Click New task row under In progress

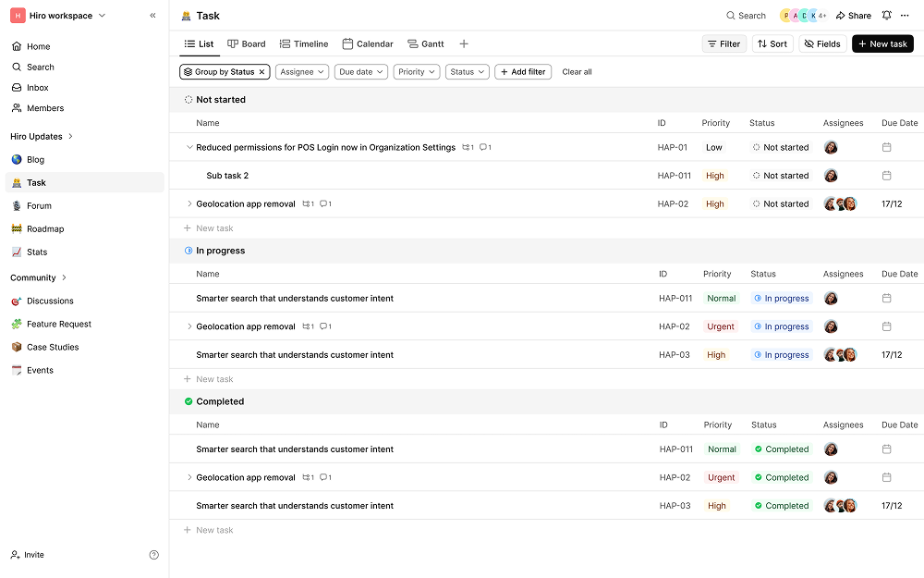[208, 379]
